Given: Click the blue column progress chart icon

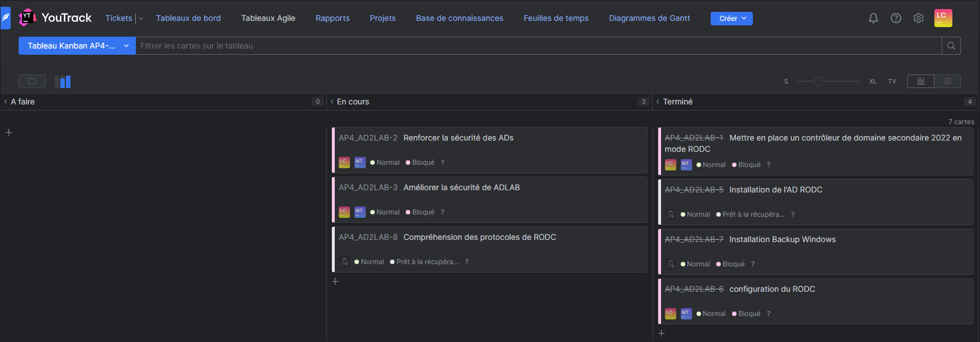Looking at the screenshot, I should (x=63, y=82).
